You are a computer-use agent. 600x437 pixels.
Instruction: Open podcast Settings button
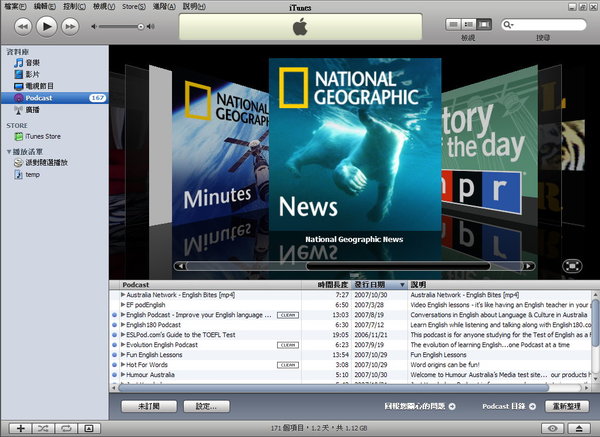coord(207,406)
